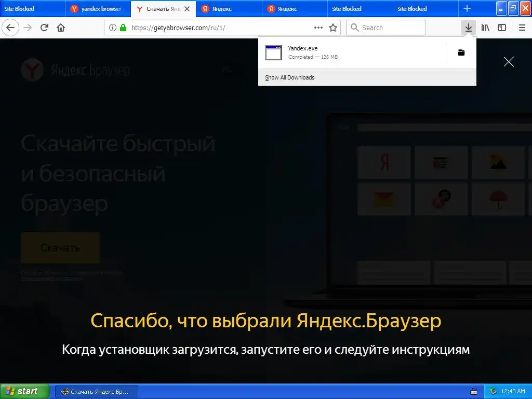Screen dimensions: 532x399
Task: Switch to the second Яндекс tab
Action: pyautogui.click(x=295, y=9)
